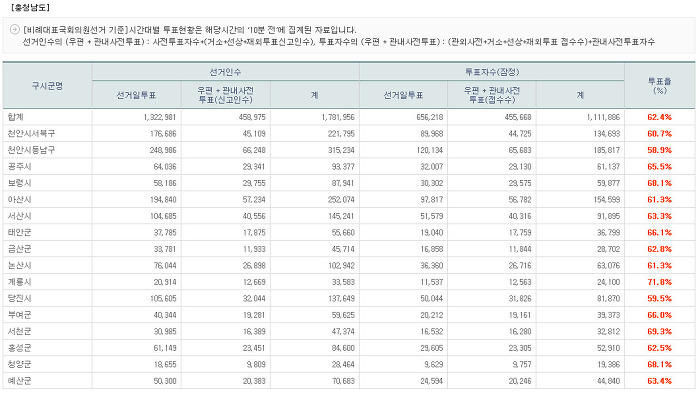Click the 선거인수 group header

coord(225,72)
